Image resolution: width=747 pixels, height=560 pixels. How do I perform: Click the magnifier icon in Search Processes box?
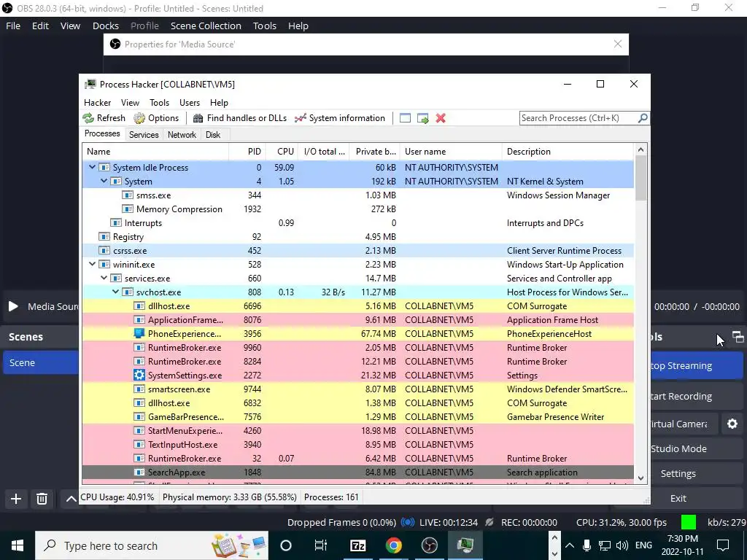coord(643,117)
